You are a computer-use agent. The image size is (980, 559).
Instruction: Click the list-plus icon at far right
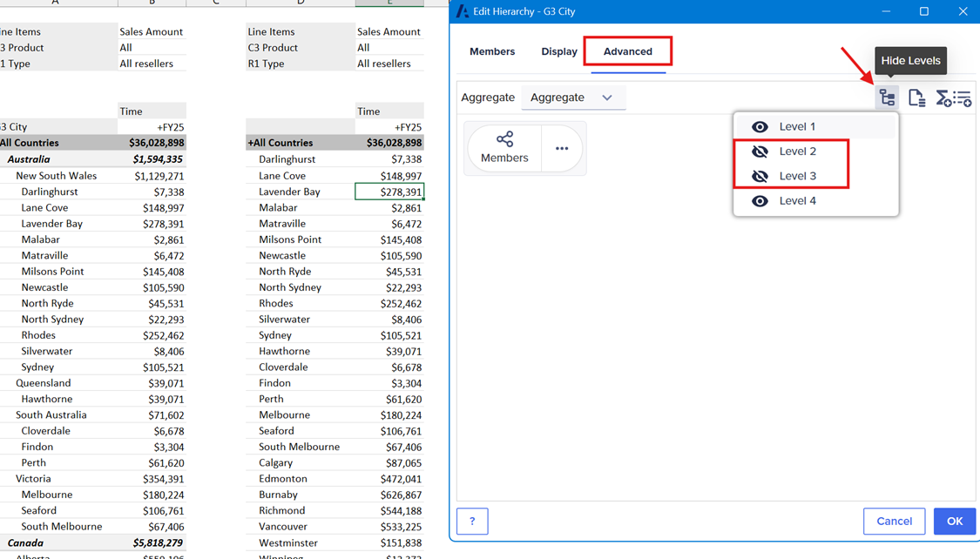tap(963, 98)
